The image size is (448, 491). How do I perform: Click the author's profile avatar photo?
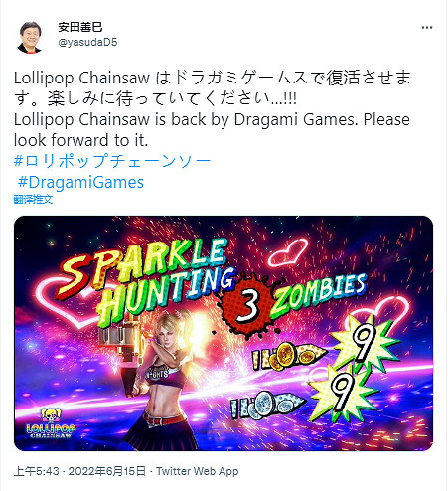pos(30,37)
